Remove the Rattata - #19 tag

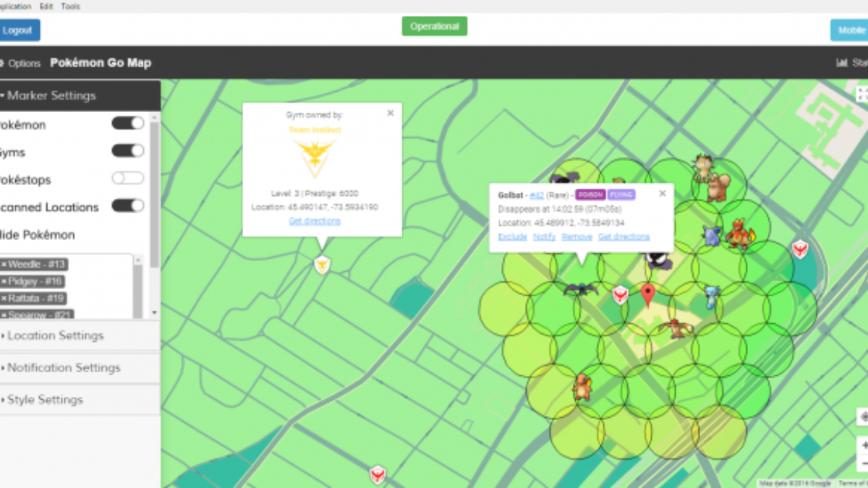tap(4, 298)
